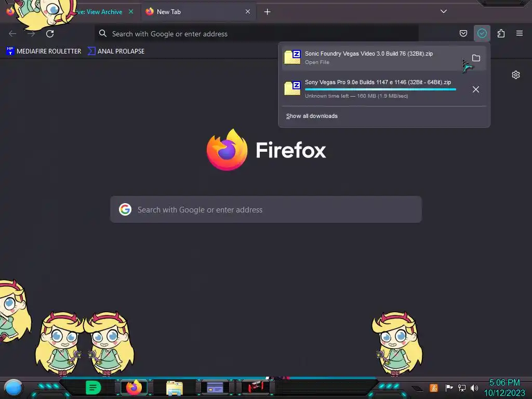
Task: Click Firefox icon in taskbar
Action: [134, 387]
